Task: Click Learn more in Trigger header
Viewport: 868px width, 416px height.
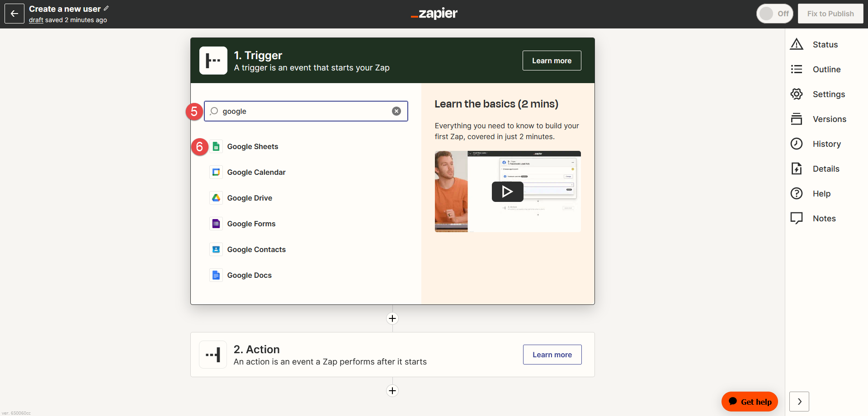Action: [x=552, y=61]
